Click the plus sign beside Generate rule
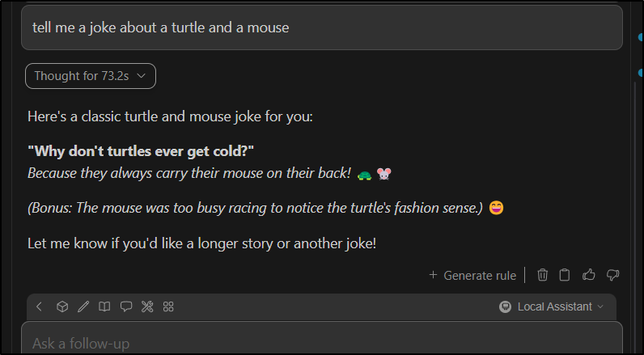 click(433, 275)
